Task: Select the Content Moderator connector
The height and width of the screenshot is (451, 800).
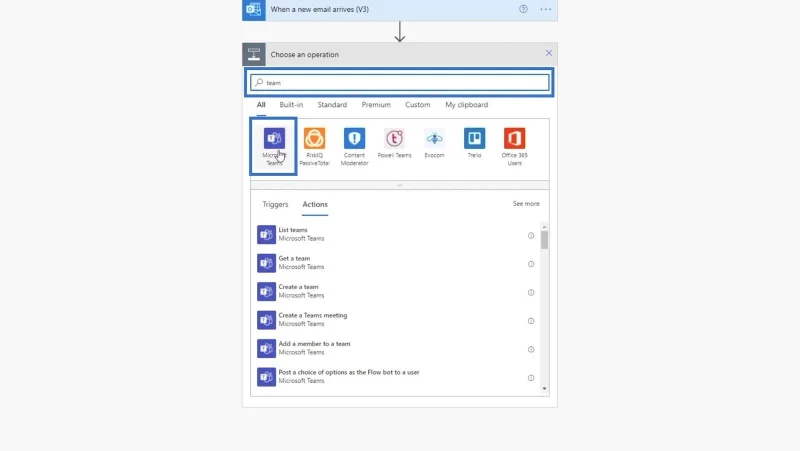Action: 354,147
